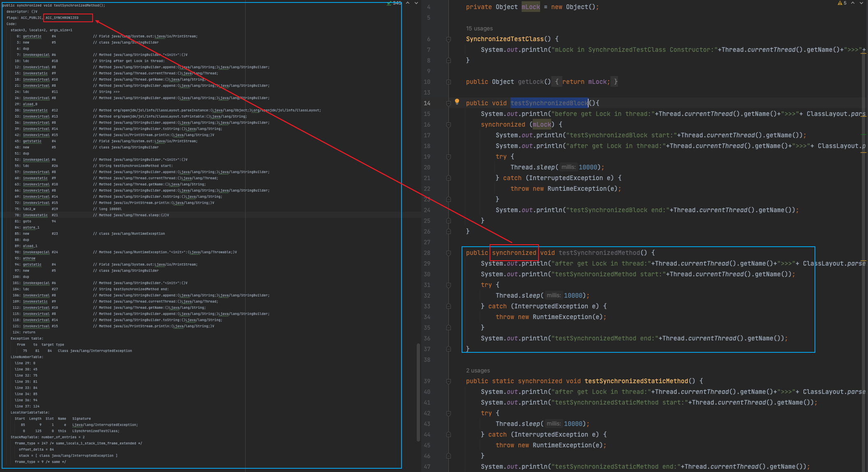
Task: Fold the synchronized (mLock) block at line 16
Action: tap(448, 125)
